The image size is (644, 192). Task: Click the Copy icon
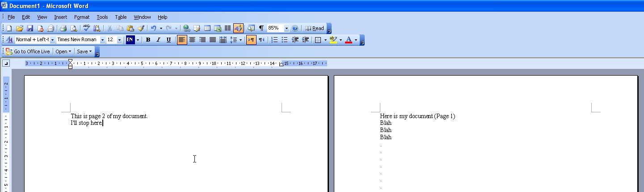click(x=120, y=28)
